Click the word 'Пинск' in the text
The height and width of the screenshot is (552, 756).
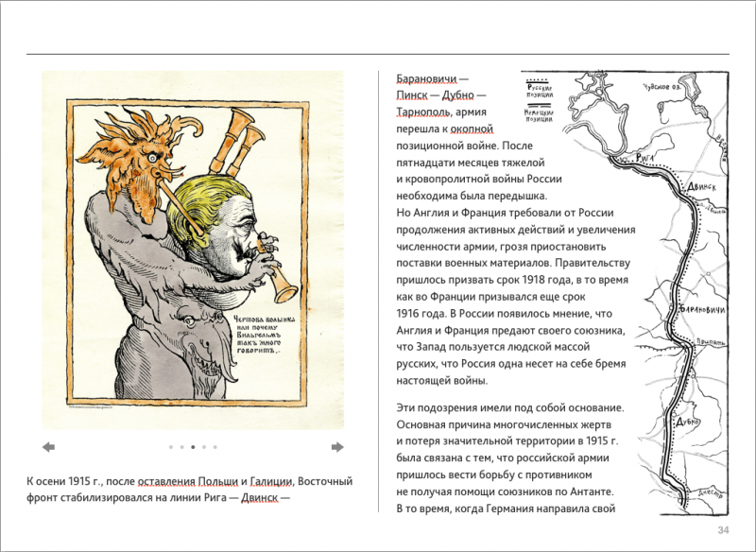[412, 95]
